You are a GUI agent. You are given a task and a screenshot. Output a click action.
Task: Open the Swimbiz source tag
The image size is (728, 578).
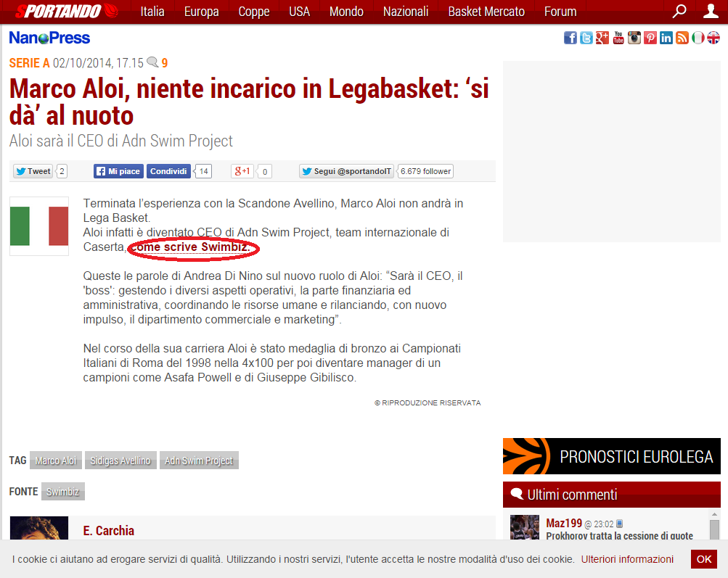(x=62, y=491)
